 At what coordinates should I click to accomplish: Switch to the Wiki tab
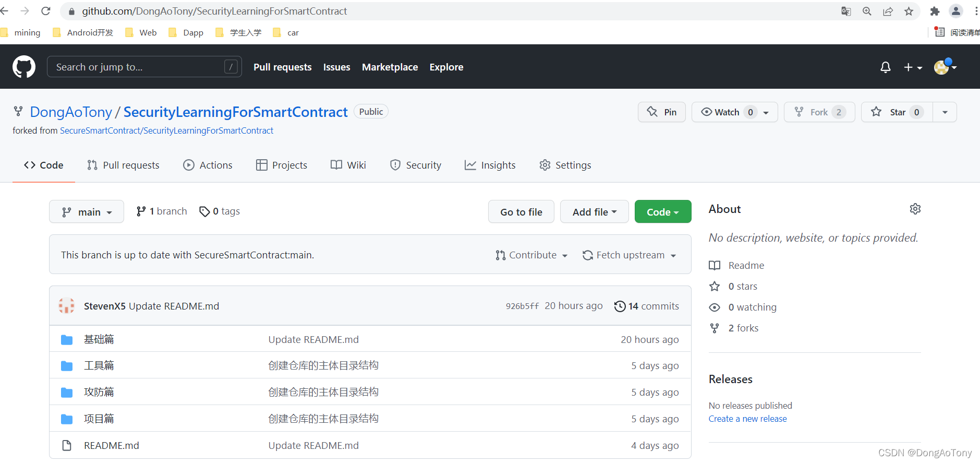click(348, 165)
